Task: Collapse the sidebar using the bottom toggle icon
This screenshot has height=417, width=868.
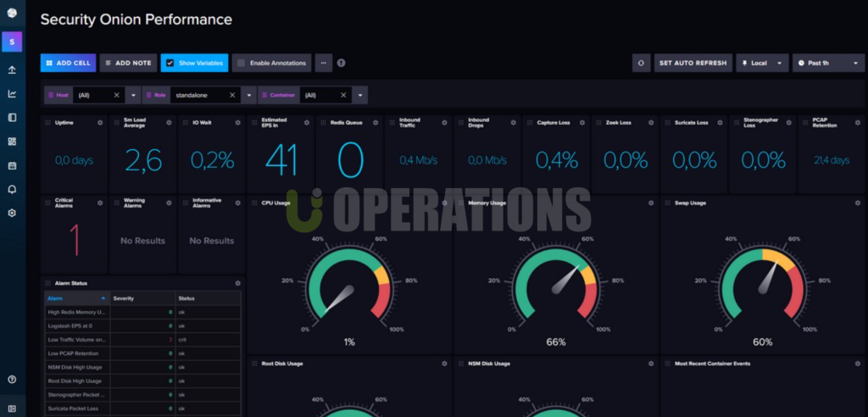Action: coord(12,409)
